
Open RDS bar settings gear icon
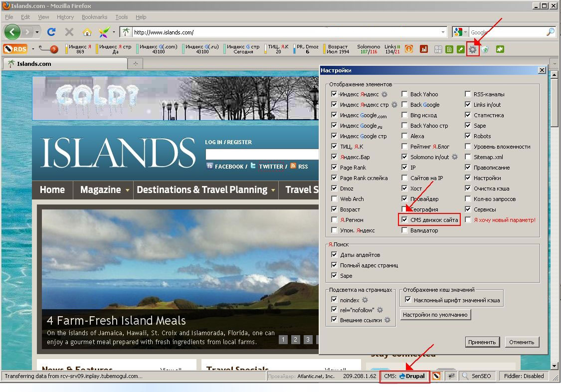[x=473, y=49]
